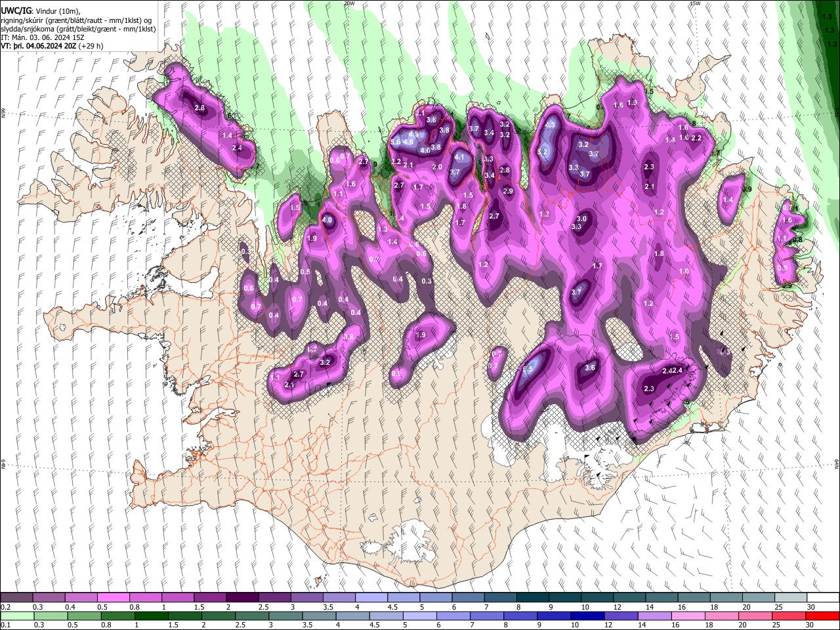This screenshot has width=840, height=630.
Task: Pick the light pink 16 swatch in the lower legend
Action: (688, 616)
